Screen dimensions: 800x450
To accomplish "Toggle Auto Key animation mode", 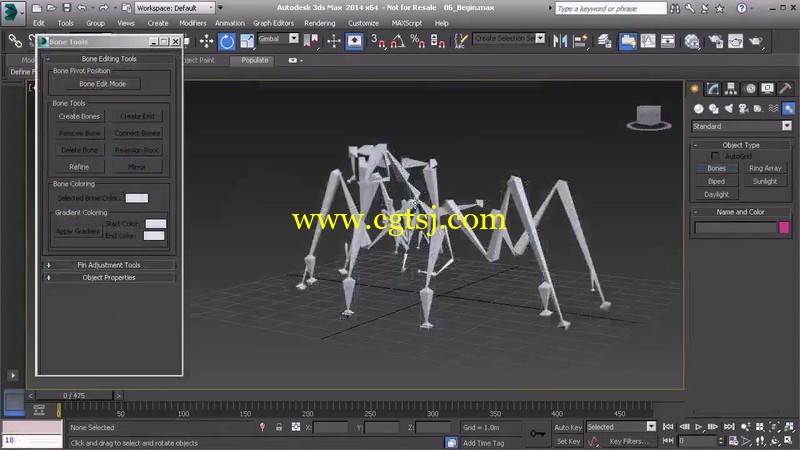I will coord(567,428).
